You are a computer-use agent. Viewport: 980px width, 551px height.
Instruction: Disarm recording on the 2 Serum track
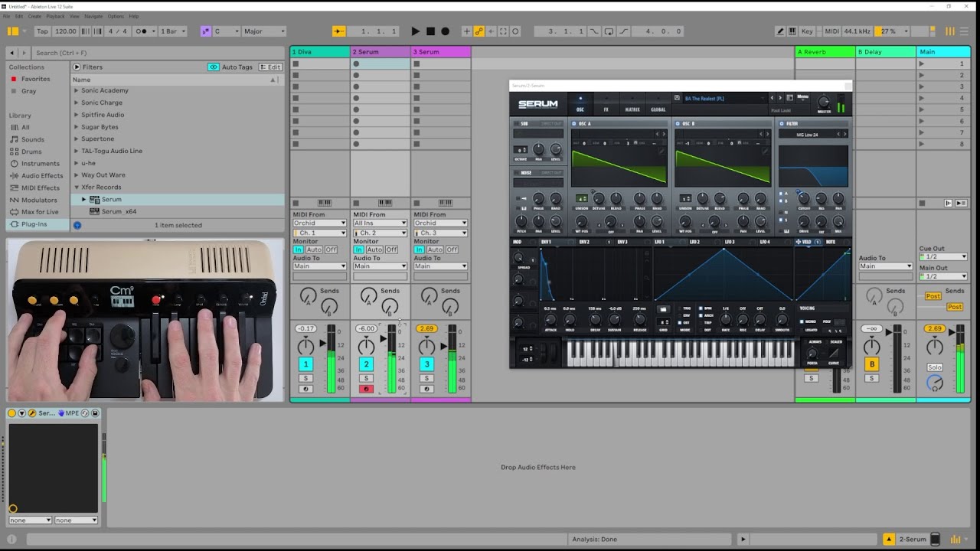coord(366,389)
